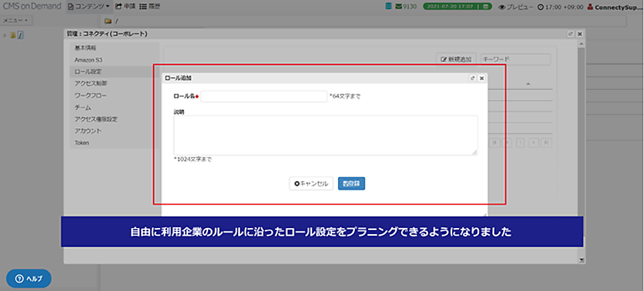Click the ヘルプ help button

pyautogui.click(x=29, y=278)
